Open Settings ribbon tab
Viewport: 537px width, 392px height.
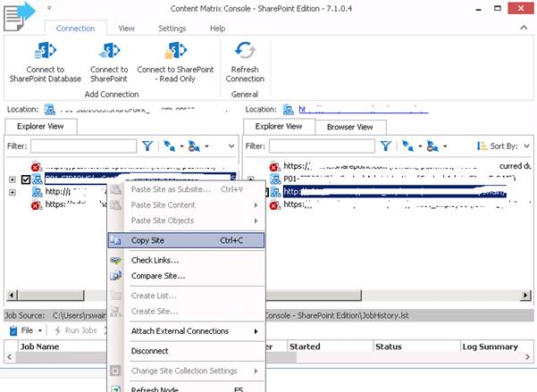tap(172, 29)
